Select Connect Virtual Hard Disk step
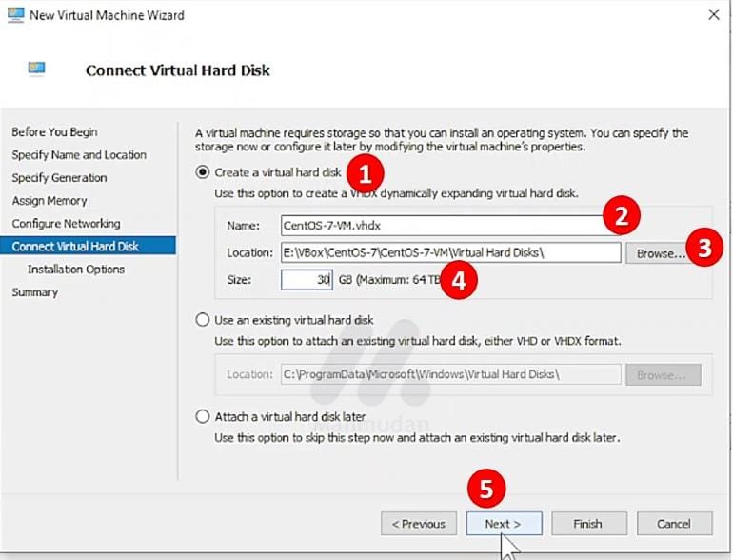 [x=75, y=247]
